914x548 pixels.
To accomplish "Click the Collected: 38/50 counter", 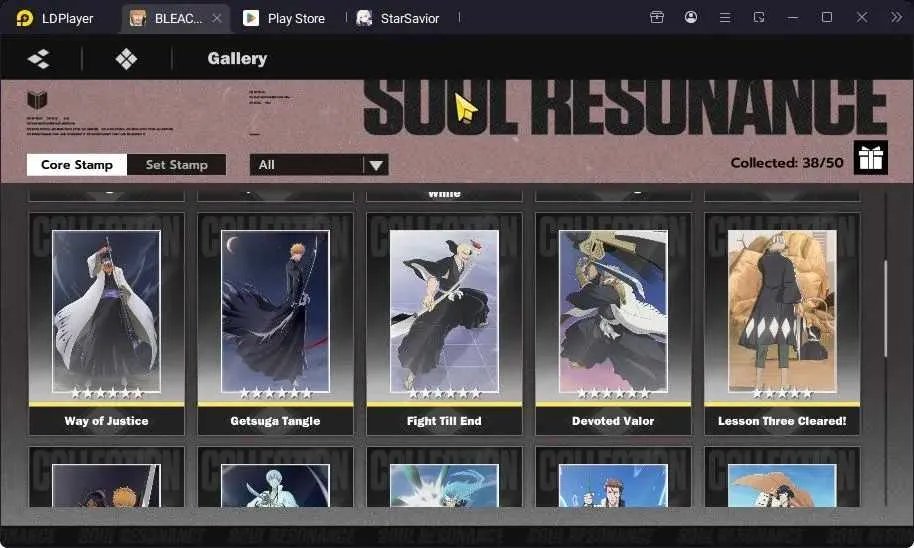I will [x=787, y=163].
